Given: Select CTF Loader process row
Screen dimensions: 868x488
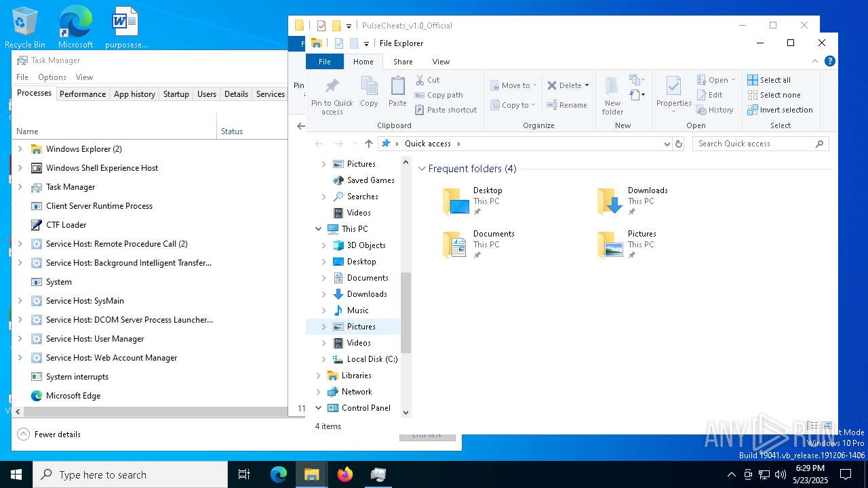Looking at the screenshot, I should (x=150, y=225).
